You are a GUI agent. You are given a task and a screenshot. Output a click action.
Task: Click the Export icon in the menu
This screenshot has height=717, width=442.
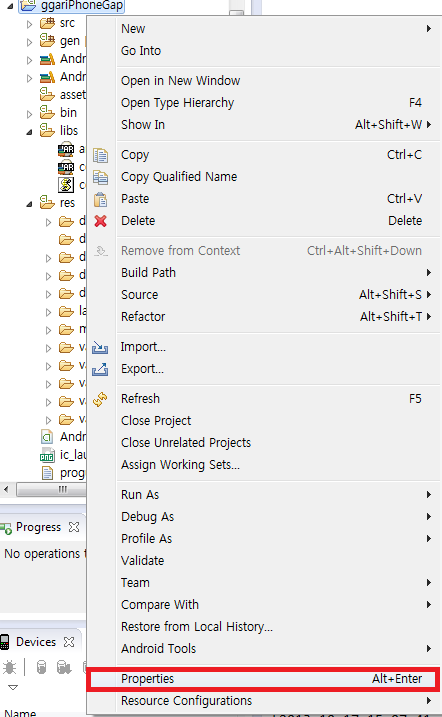(x=100, y=369)
